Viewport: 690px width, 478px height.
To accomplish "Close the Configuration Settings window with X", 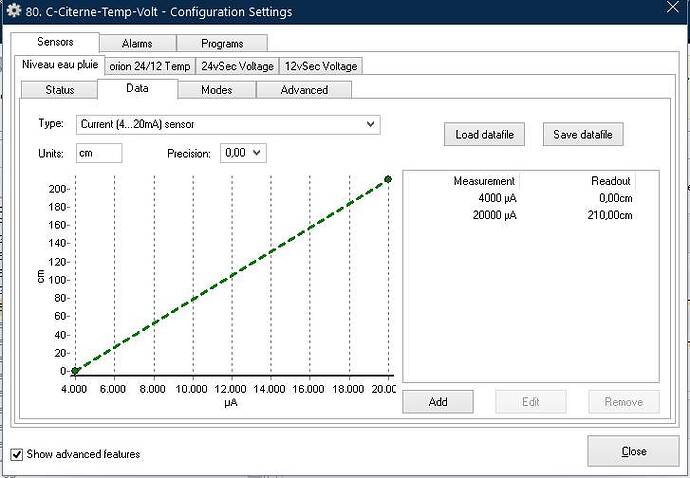I will pyautogui.click(x=673, y=7).
